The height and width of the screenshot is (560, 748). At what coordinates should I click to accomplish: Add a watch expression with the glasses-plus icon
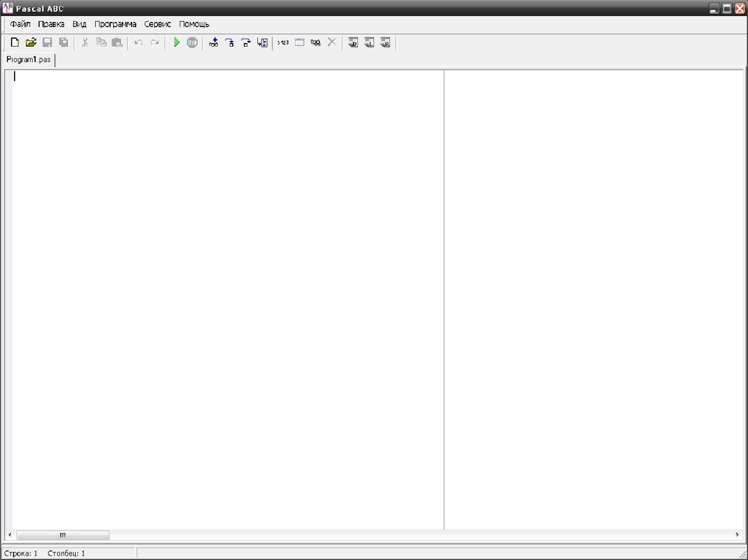pyautogui.click(x=214, y=42)
